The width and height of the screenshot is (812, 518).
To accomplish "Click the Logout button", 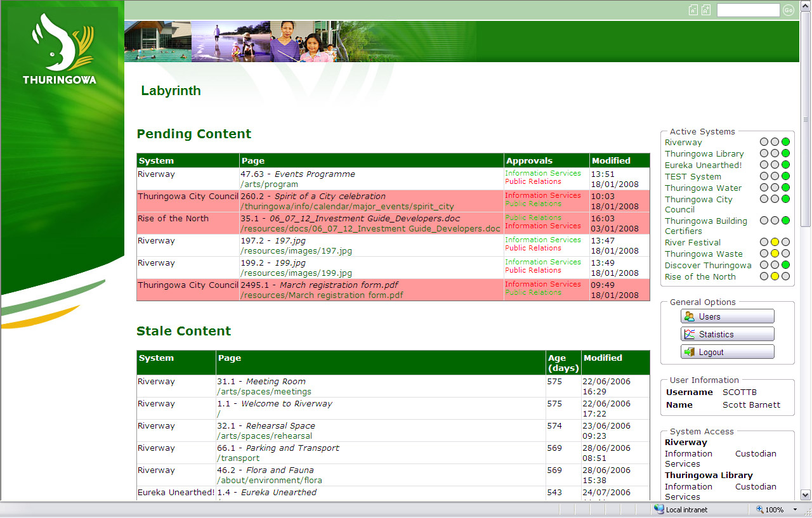I will 728,352.
